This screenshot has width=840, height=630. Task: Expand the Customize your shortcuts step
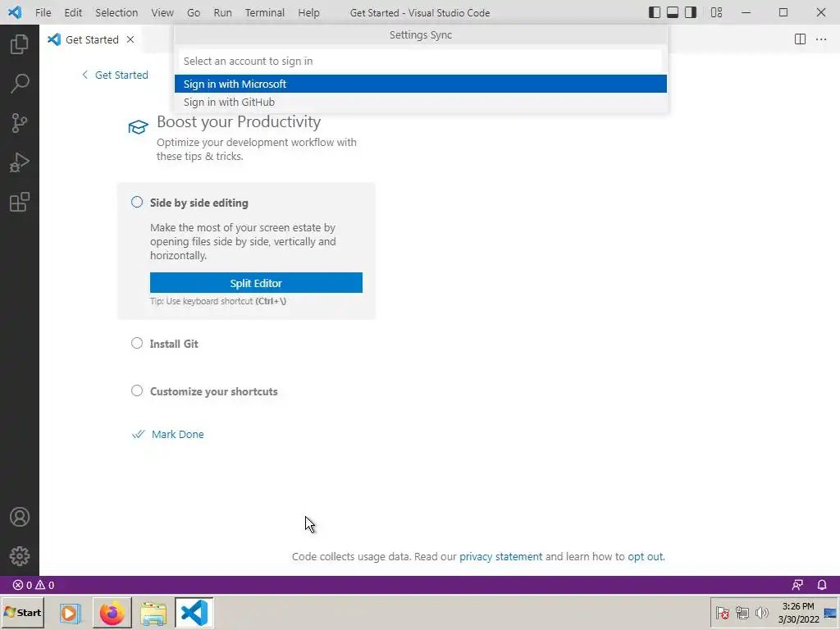click(x=214, y=391)
